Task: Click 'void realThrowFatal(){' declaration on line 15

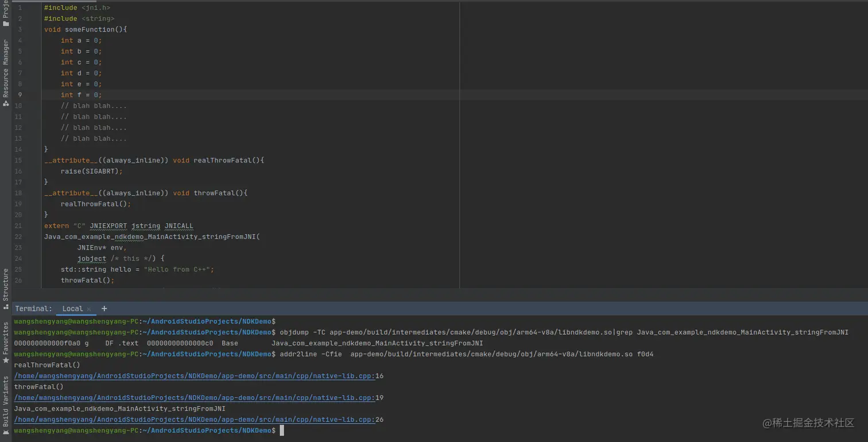Action: click(x=219, y=161)
